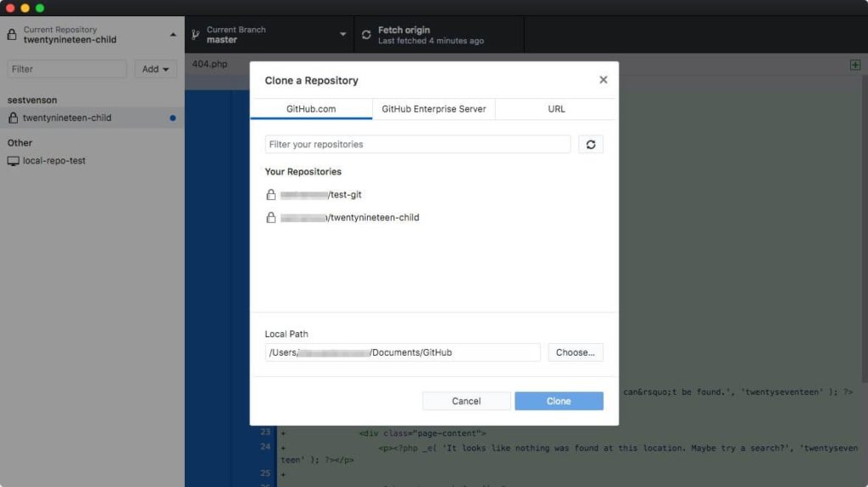Click the diff view vertical scrollbar
This screenshot has height=487, width=868.
pos(864,229)
